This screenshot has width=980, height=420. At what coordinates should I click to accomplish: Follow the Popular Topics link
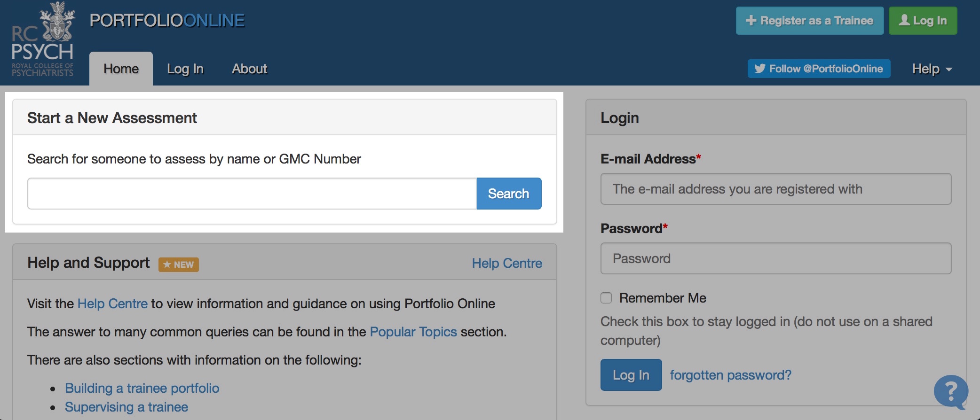[x=413, y=332]
